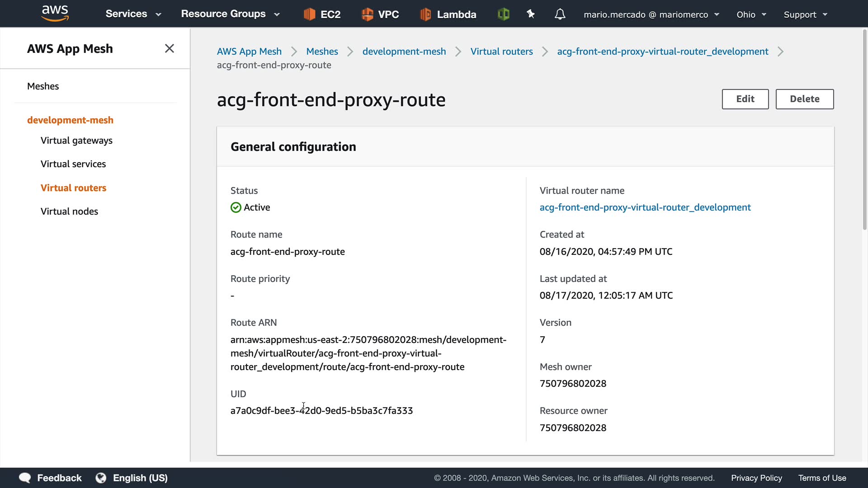The width and height of the screenshot is (868, 488).
Task: Open the VPC shortcut icon
Action: (368, 14)
